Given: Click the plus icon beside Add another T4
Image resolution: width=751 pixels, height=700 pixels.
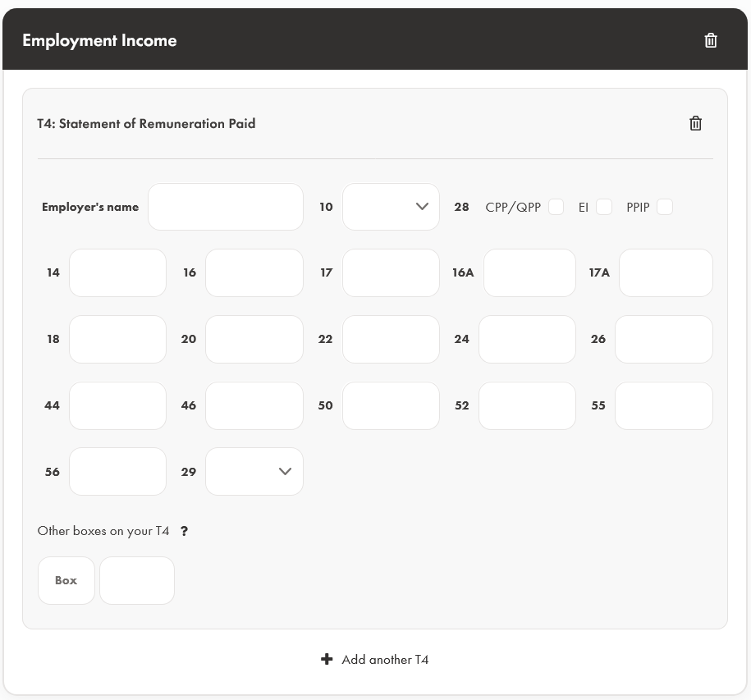Looking at the screenshot, I should point(327,659).
